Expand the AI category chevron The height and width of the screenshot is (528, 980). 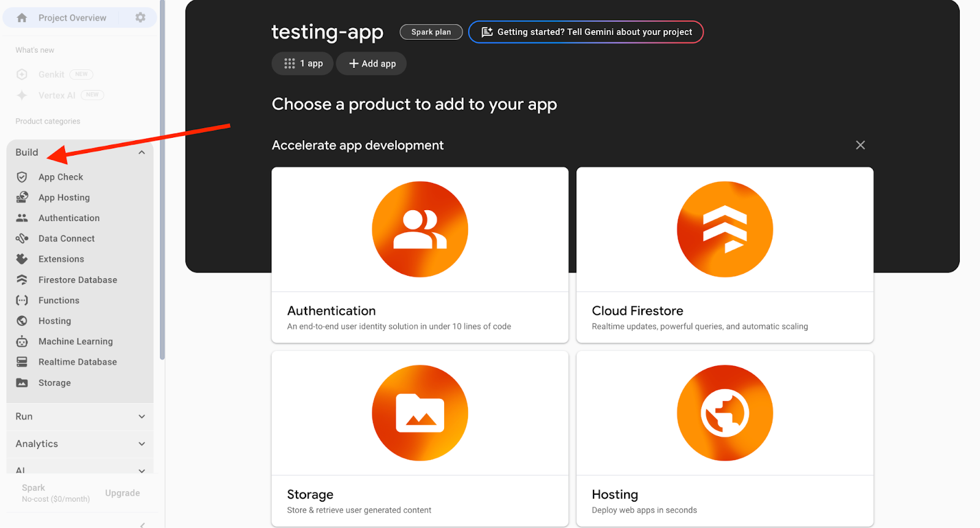pyautogui.click(x=141, y=471)
